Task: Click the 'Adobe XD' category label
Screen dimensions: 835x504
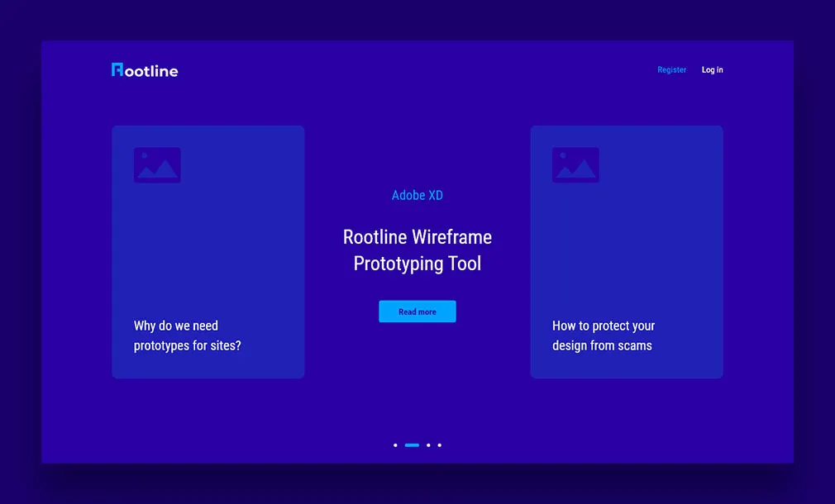Action: click(x=417, y=195)
